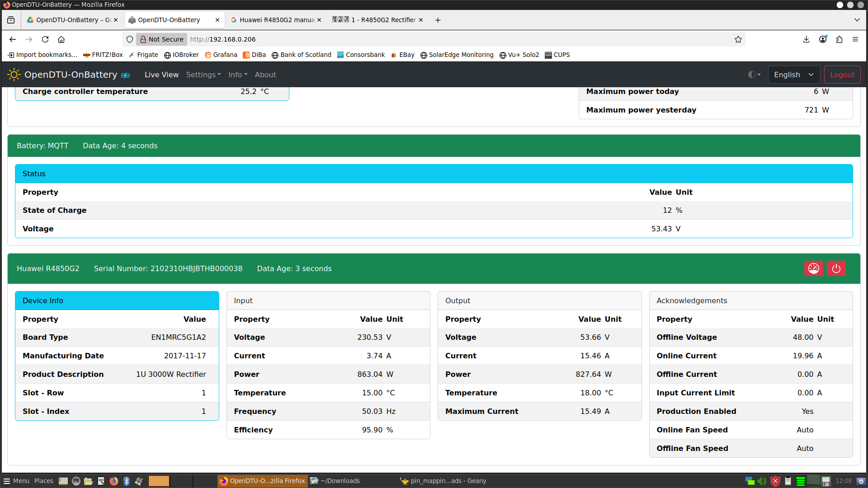This screenshot has height=488, width=868.
Task: Bookmark page with the star icon
Action: 738,39
